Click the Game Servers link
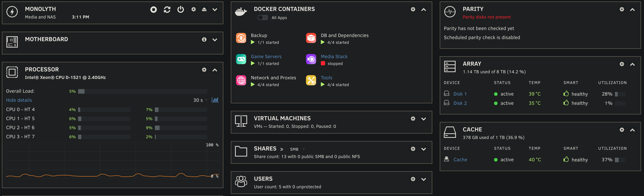644x196 pixels. point(266,57)
